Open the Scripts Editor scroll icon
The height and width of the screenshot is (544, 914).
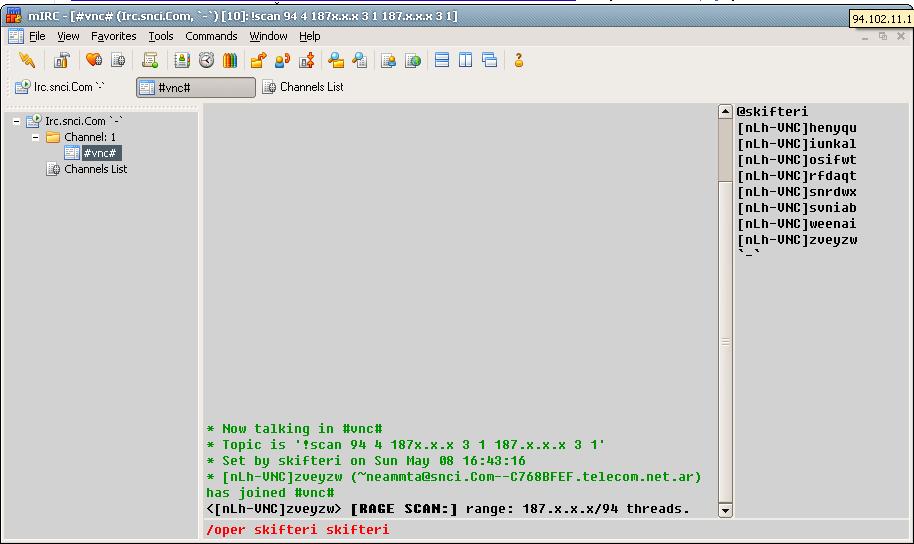[150, 60]
